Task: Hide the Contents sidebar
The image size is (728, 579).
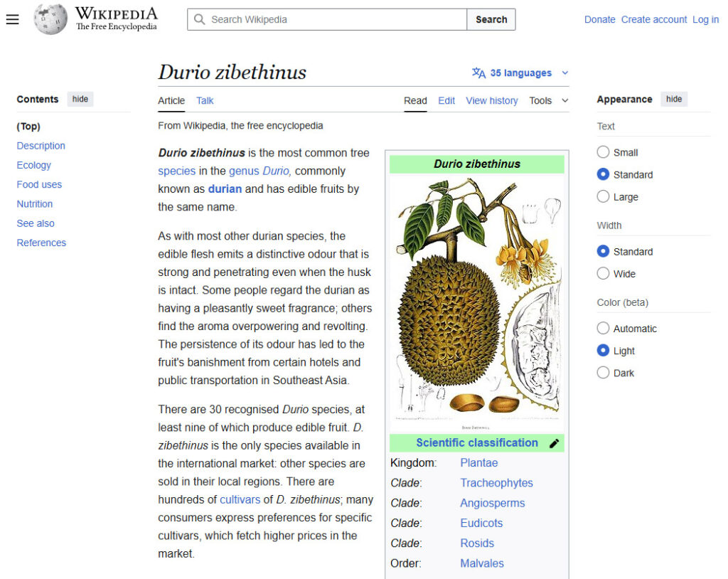Action: coord(80,99)
